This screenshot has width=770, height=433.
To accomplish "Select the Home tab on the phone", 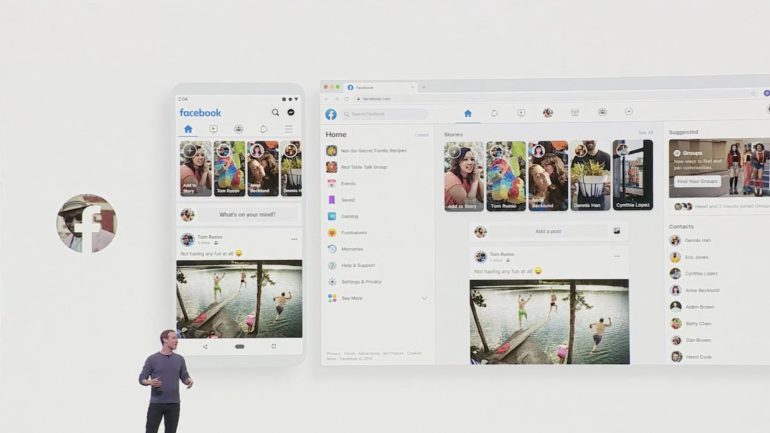I will click(x=188, y=129).
